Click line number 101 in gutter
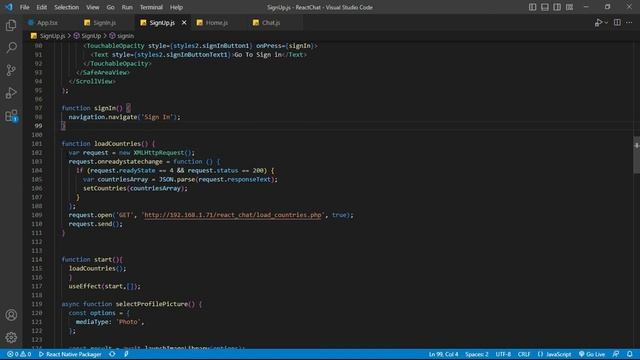 [x=37, y=144]
